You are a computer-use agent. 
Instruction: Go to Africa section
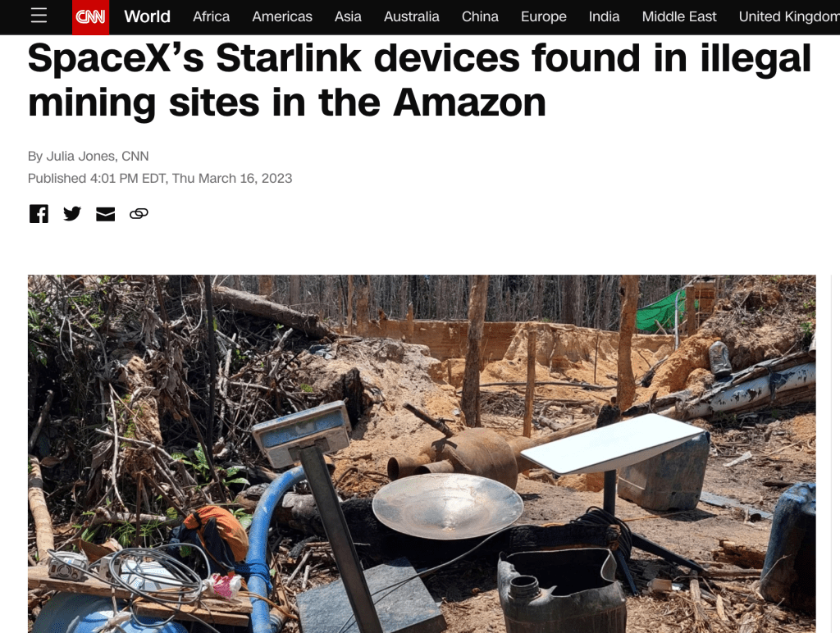click(x=211, y=16)
